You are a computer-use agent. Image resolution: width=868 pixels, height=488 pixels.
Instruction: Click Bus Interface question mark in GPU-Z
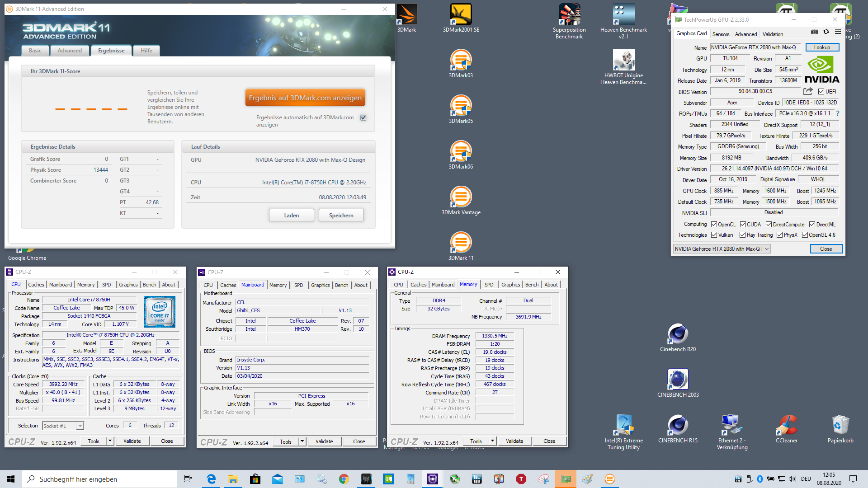point(837,113)
